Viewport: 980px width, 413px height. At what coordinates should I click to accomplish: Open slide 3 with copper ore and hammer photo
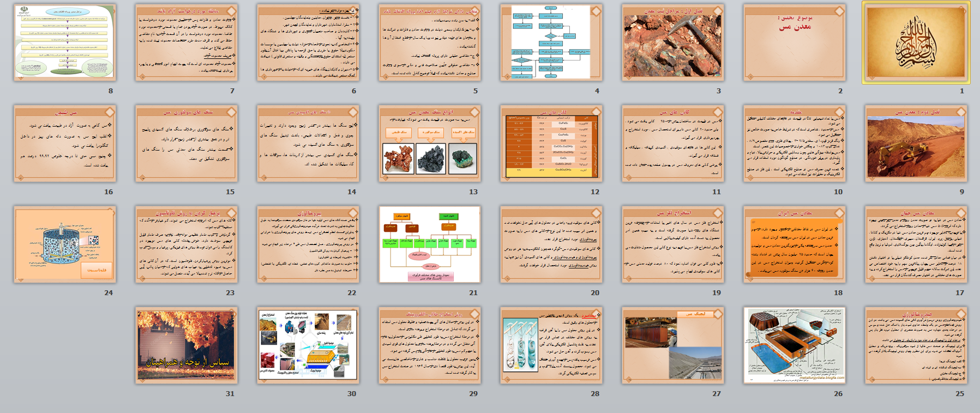[x=673, y=43]
